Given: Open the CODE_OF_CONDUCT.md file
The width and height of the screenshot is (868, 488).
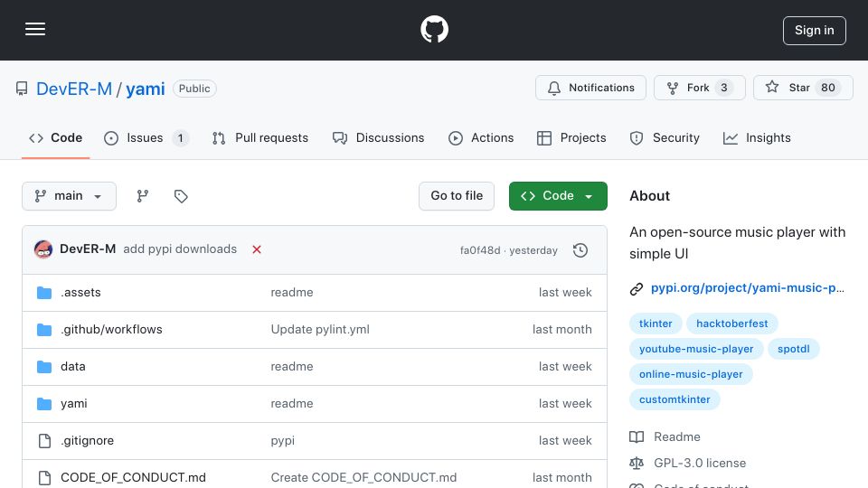Looking at the screenshot, I should tap(134, 477).
